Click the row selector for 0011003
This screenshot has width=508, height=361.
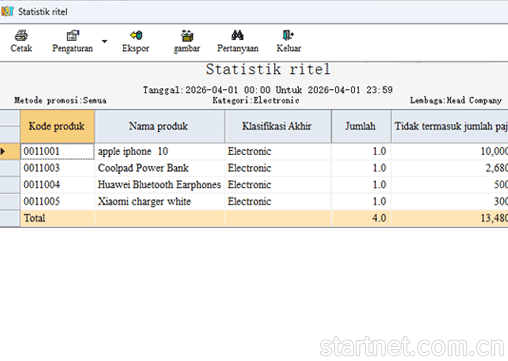(10, 168)
